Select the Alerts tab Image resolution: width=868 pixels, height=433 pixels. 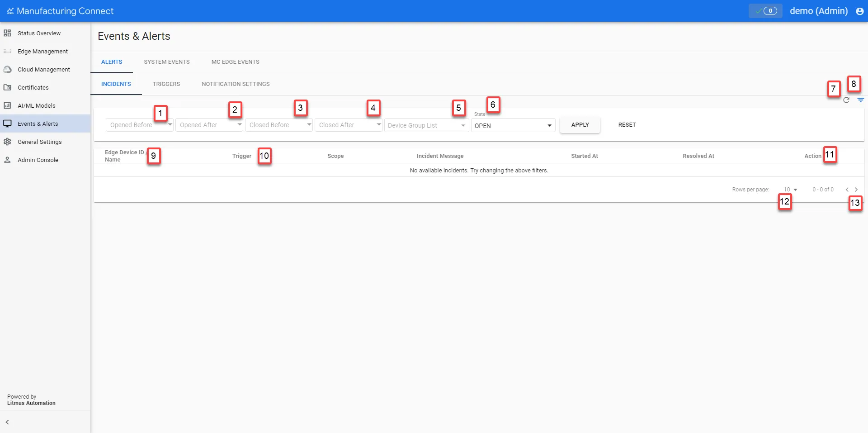click(112, 62)
